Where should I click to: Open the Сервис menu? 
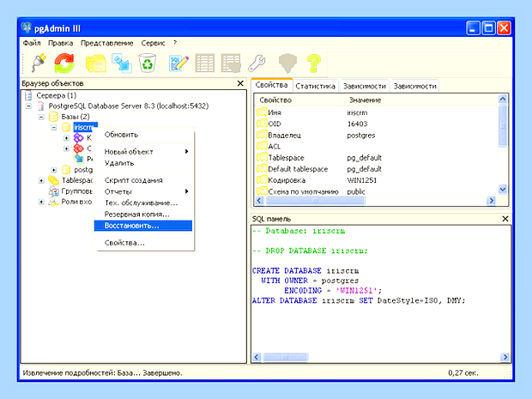coord(153,43)
